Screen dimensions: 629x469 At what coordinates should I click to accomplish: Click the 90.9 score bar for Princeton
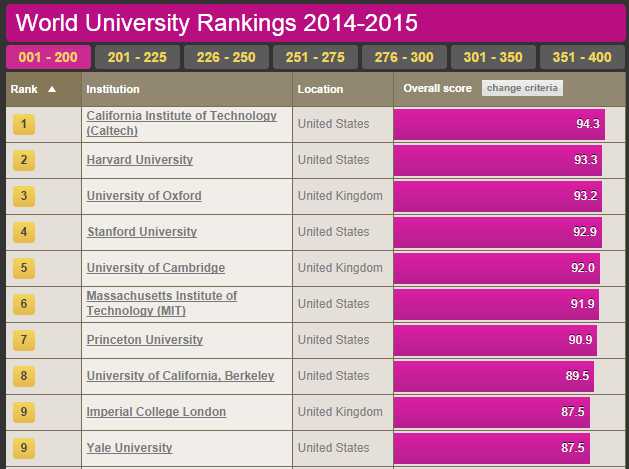[495, 340]
